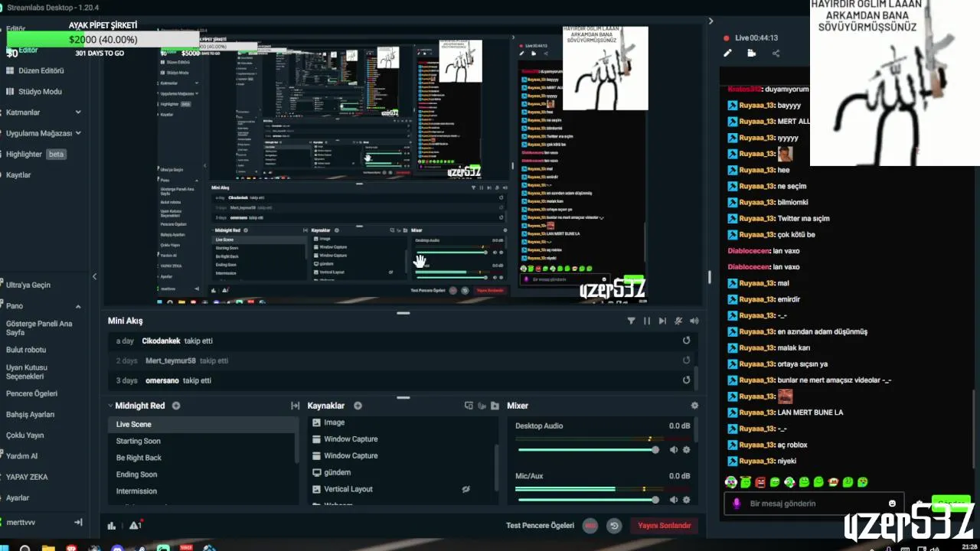The height and width of the screenshot is (551, 980).
Task: Open Mic/Aux settings gear
Action: click(x=686, y=500)
